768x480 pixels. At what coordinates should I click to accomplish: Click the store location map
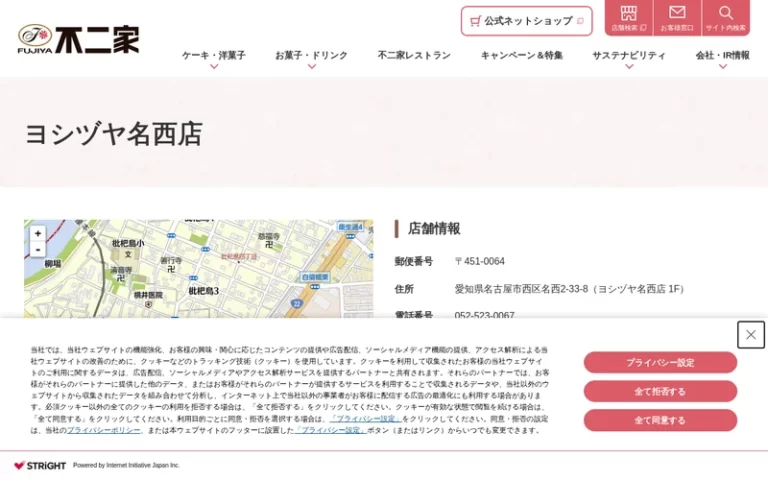click(x=198, y=269)
